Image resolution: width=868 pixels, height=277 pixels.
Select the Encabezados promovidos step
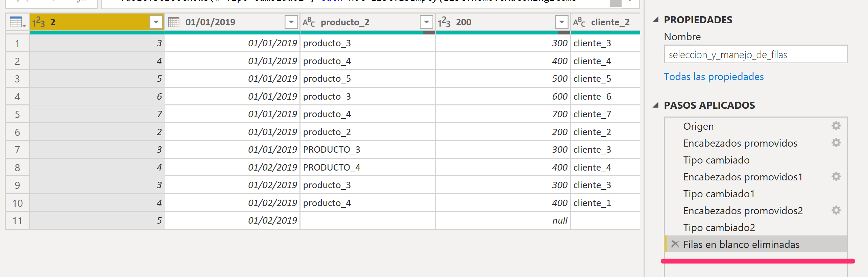(x=756, y=143)
